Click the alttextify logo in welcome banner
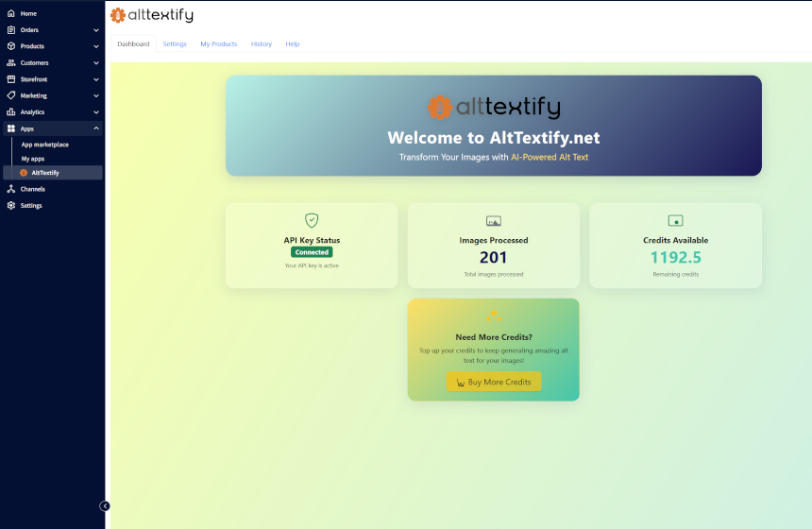Image resolution: width=812 pixels, height=529 pixels. coord(494,108)
